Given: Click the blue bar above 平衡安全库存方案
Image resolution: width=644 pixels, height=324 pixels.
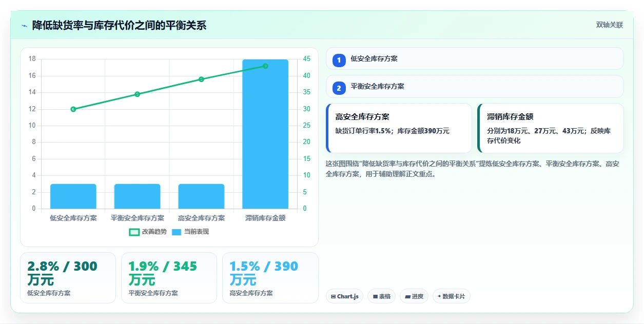Looking at the screenshot, I should [138, 196].
